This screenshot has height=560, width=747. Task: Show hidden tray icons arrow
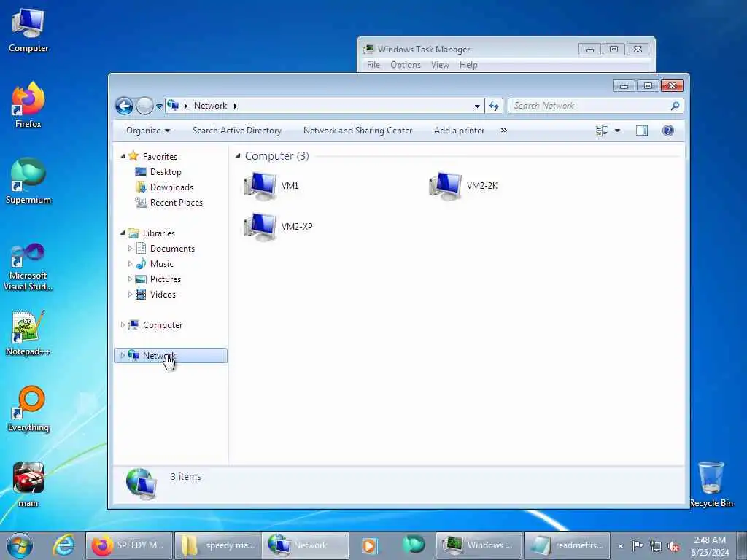pos(620,546)
